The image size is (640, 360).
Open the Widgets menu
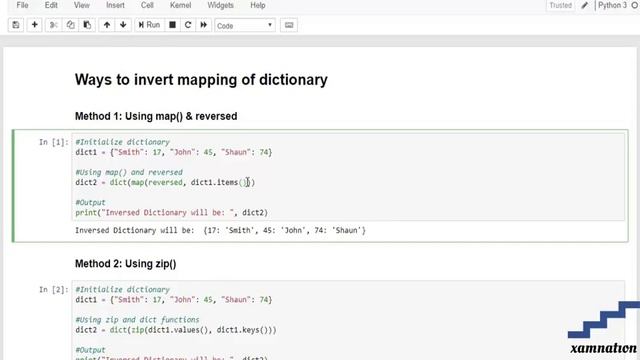click(220, 5)
